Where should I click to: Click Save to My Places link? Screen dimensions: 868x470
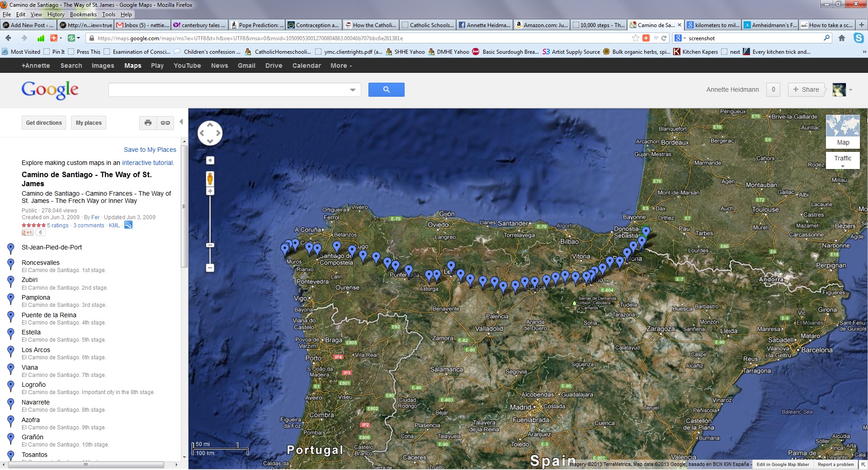click(150, 150)
